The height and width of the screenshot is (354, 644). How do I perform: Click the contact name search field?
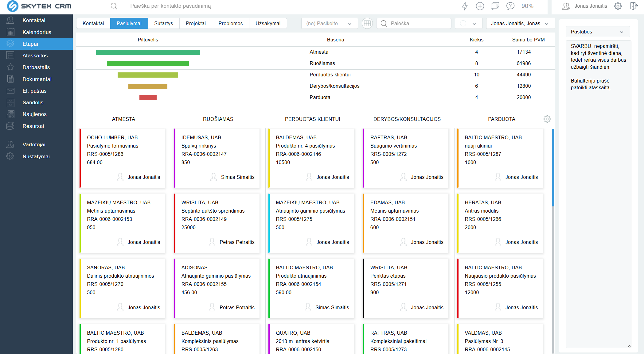(x=170, y=6)
